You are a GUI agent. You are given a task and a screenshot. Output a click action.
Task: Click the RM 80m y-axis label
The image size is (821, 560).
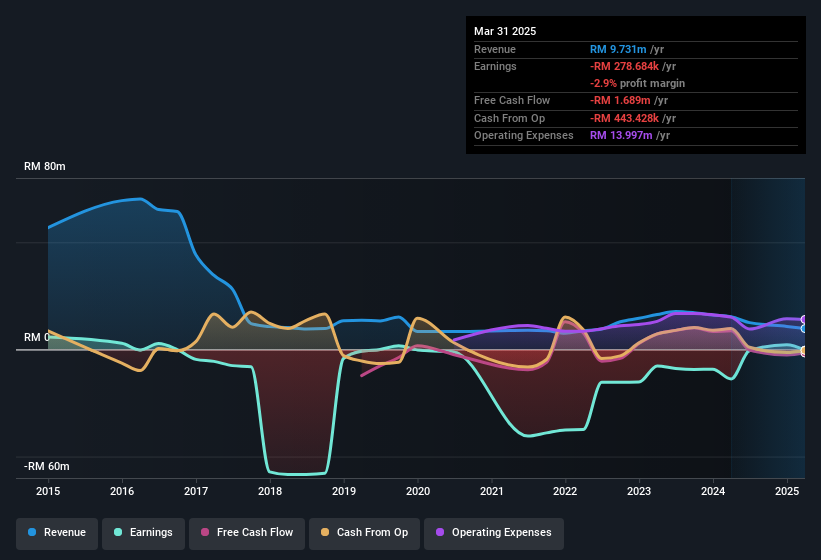pyautogui.click(x=45, y=166)
